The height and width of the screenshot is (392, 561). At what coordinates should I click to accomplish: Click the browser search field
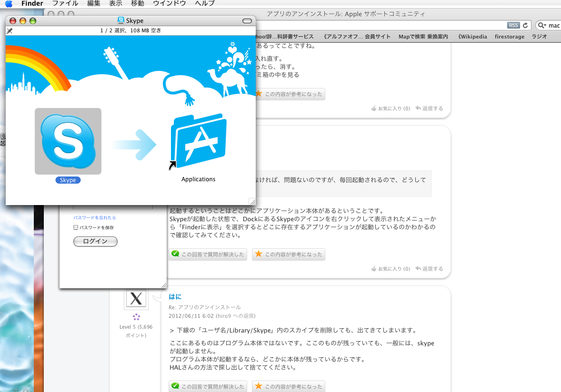[549, 25]
